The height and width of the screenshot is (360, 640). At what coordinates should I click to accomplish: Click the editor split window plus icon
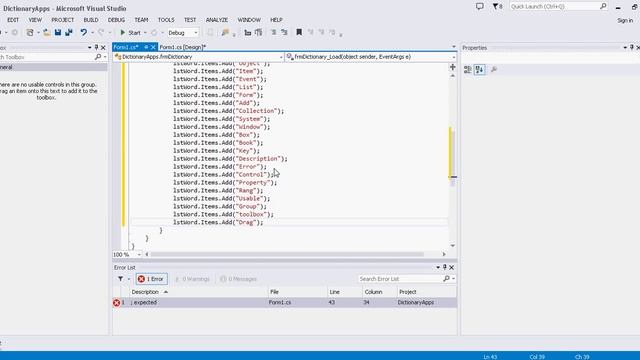click(452, 67)
